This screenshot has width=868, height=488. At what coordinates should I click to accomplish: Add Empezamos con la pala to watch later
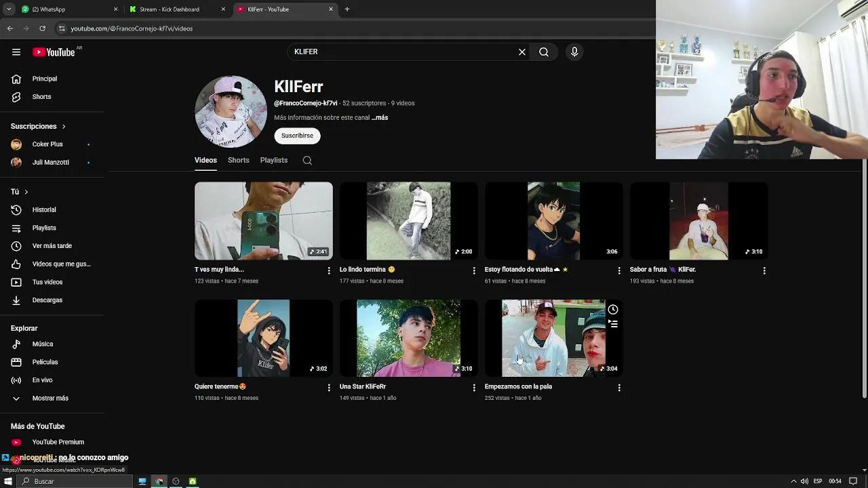click(x=613, y=310)
